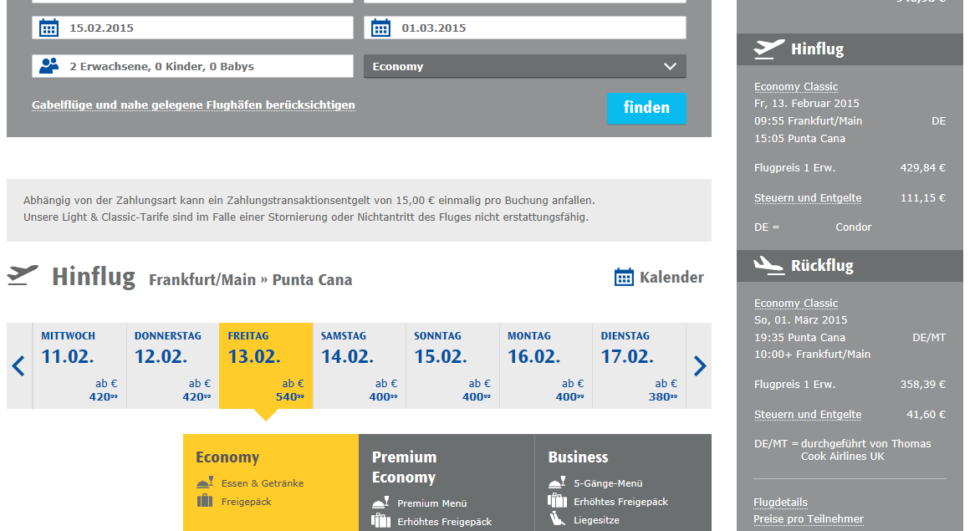980x531 pixels.
Task: Click the Hinflug airplane icon in sidebar
Action: point(768,49)
